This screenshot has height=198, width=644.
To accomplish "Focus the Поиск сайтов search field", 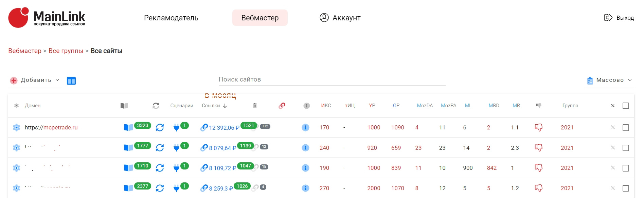I will pos(332,79).
